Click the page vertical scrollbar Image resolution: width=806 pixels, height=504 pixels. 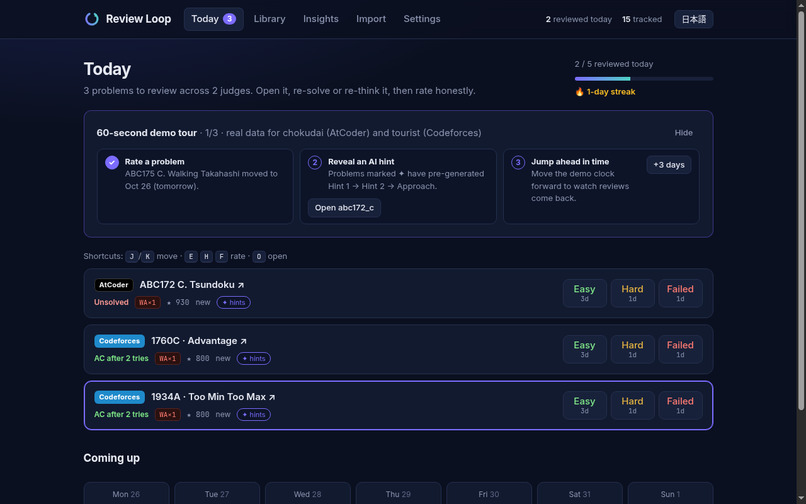pos(801,211)
